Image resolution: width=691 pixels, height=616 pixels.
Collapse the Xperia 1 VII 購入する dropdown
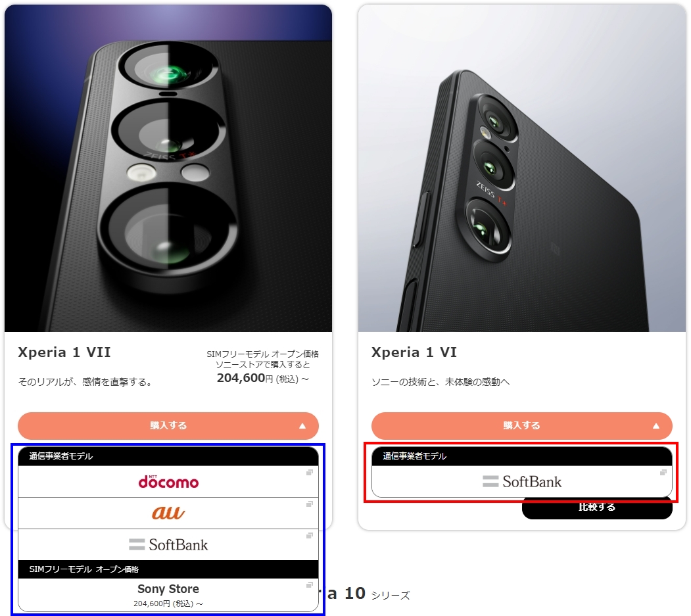(168, 425)
